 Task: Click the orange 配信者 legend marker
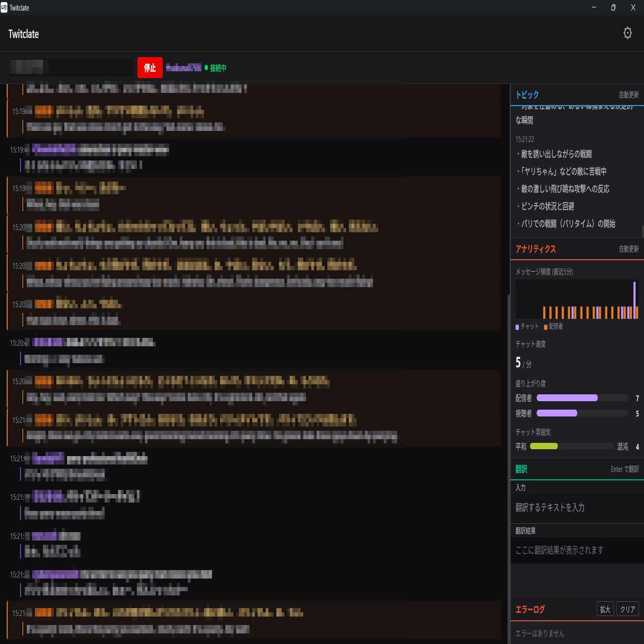(546, 327)
